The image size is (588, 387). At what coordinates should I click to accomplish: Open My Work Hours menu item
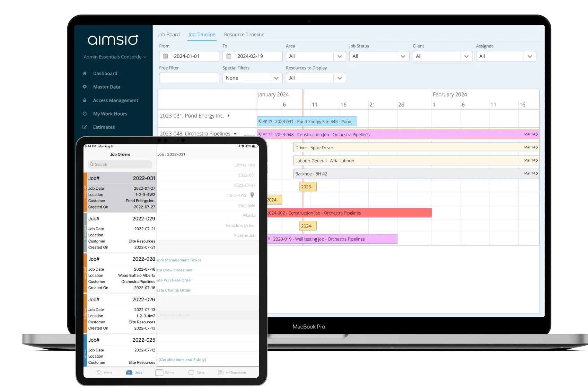[x=110, y=114]
